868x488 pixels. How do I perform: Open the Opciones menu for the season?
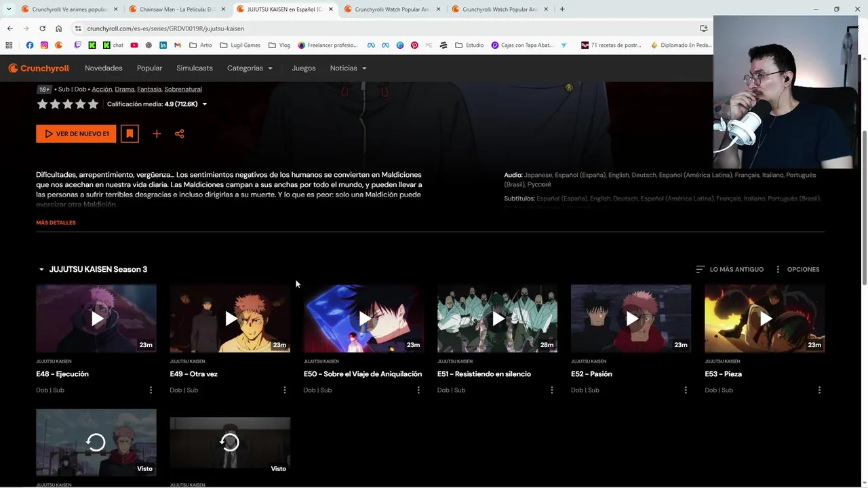coord(797,269)
